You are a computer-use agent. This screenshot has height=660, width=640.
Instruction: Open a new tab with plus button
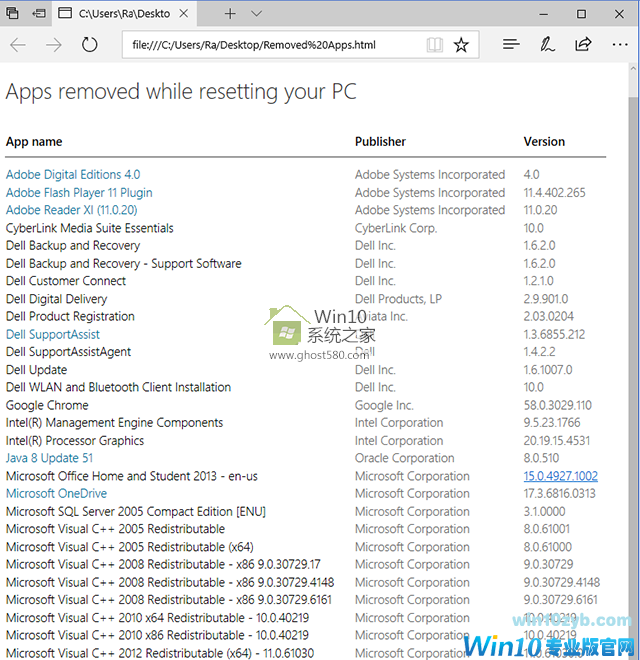click(230, 14)
